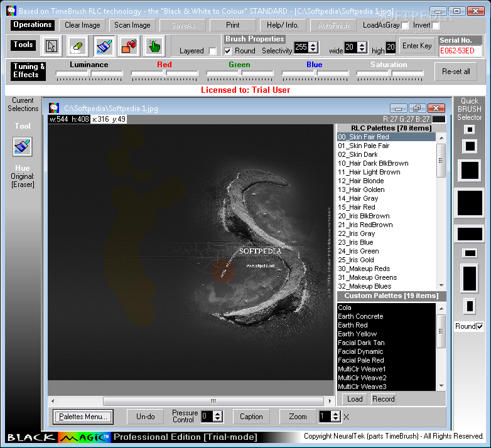Adjust the Green slider
Screen dimensions: 491x448
click(240, 73)
